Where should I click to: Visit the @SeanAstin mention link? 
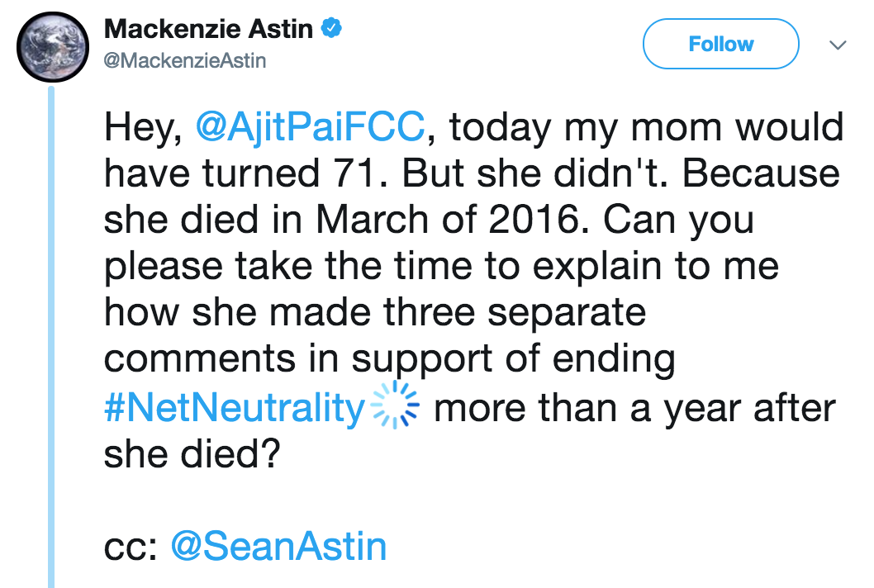(278, 547)
